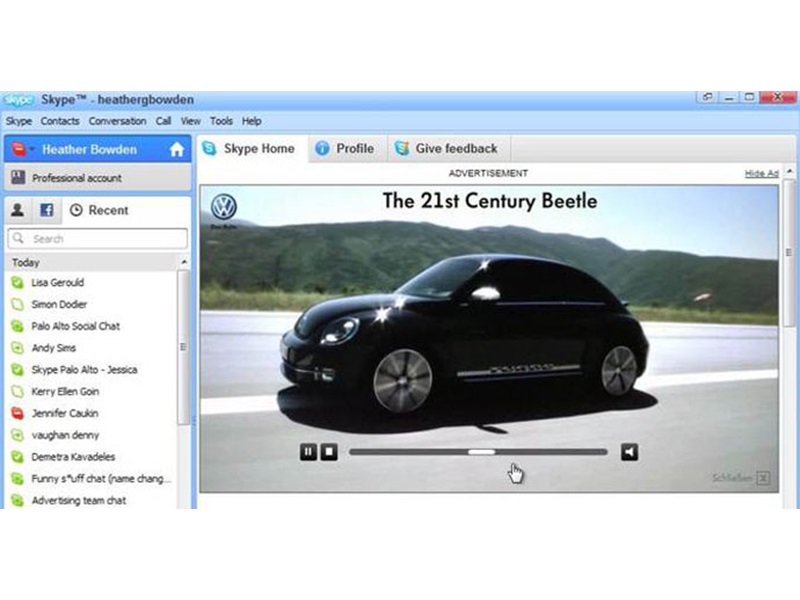Click the Advertising team chat group icon
This screenshot has height=600, width=800.
(x=17, y=501)
